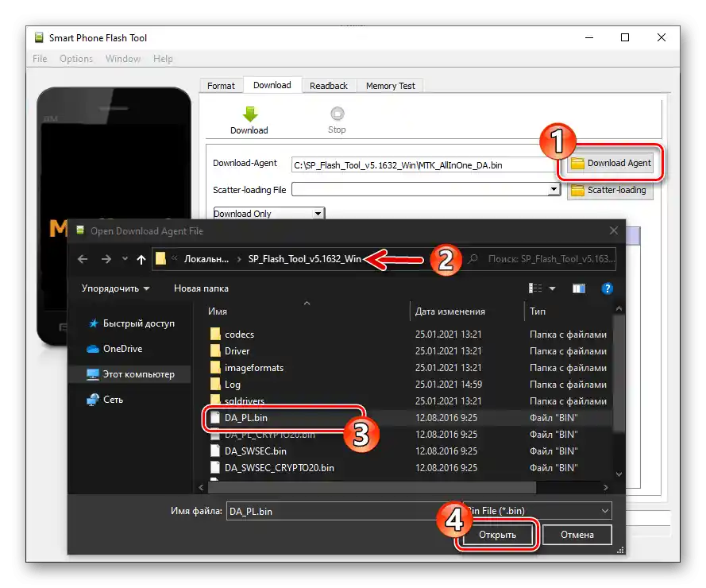The height and width of the screenshot is (588, 706).
Task: Open the Упорядочить dropdown
Action: [x=115, y=288]
